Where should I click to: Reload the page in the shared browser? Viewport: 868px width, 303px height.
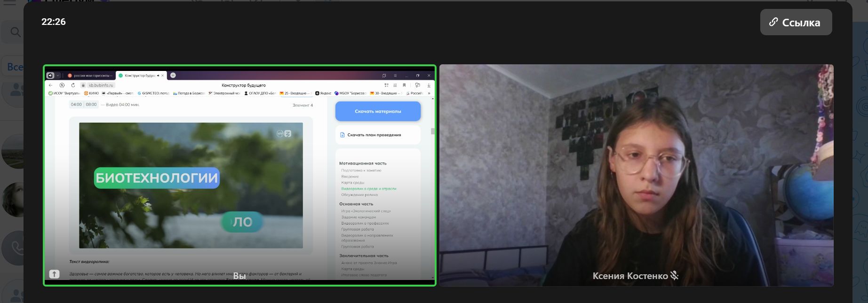click(73, 85)
